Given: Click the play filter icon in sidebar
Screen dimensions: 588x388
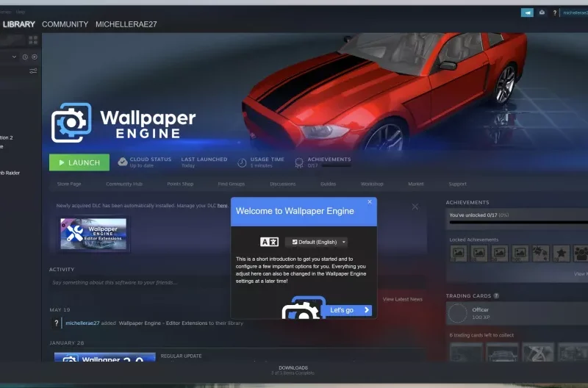Looking at the screenshot, I should 34,57.
